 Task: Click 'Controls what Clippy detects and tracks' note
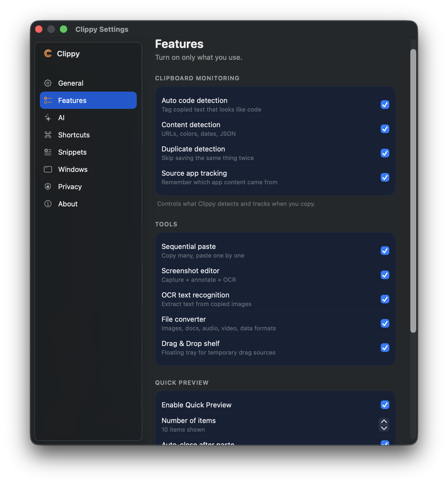pos(236,204)
